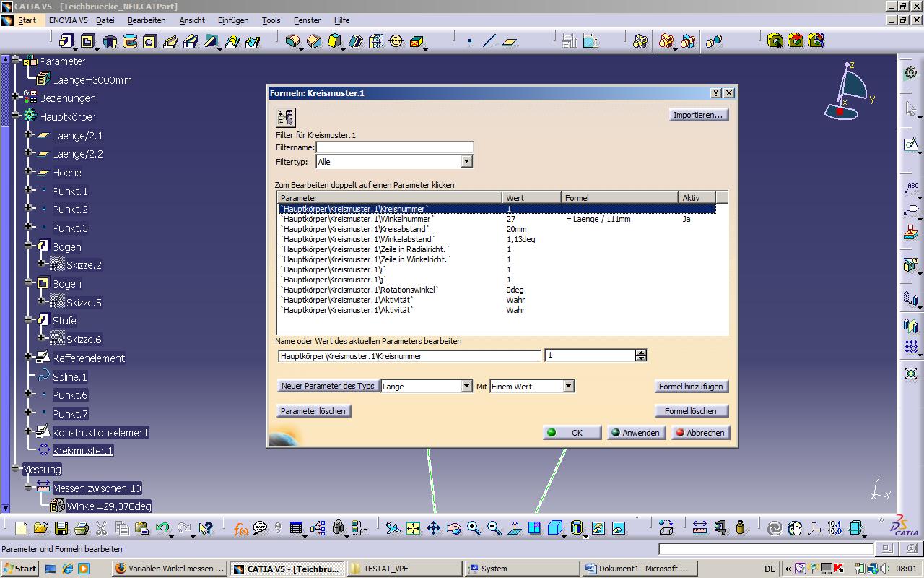Click the Normal View icon
924x578 pixels.
514,528
